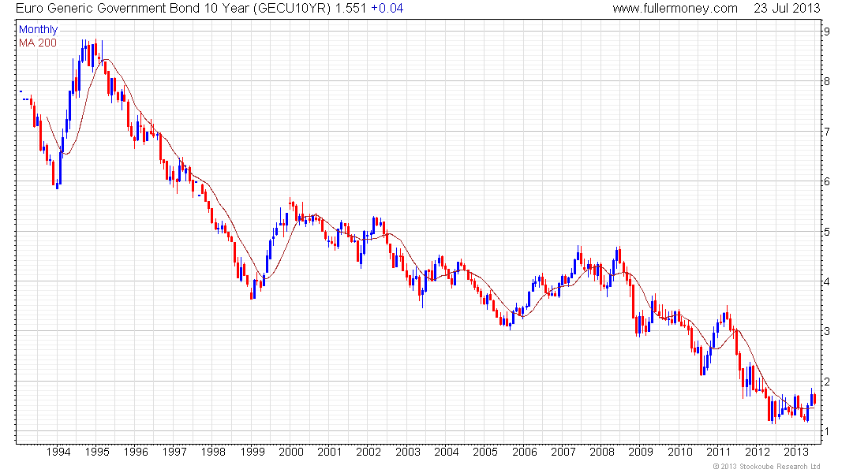Click the y-axis label '5'
868x473 pixels.
(x=826, y=232)
